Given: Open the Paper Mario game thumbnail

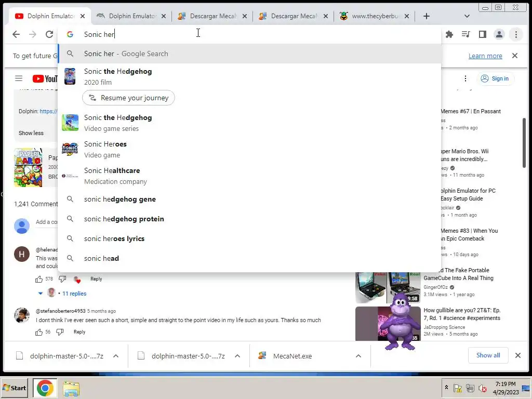Looking at the screenshot, I should point(29,167).
